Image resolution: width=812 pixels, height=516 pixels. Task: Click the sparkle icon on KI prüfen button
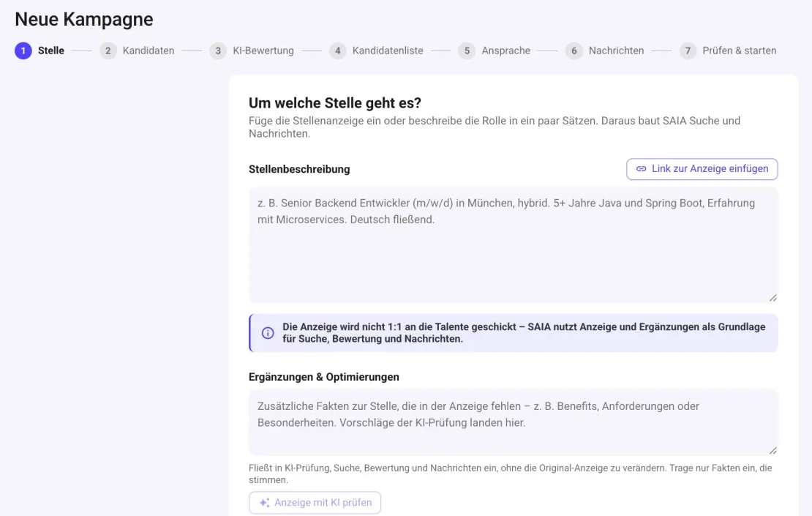pos(265,503)
